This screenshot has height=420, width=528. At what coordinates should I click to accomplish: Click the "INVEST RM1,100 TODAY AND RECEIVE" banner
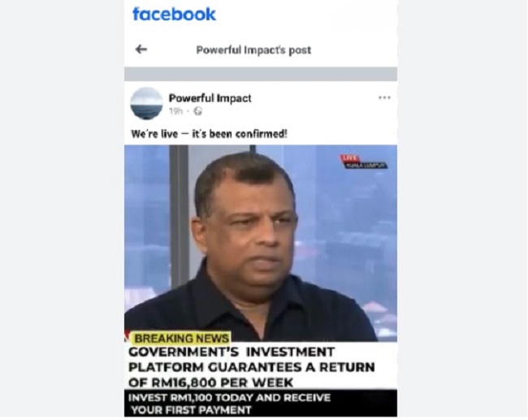click(229, 398)
